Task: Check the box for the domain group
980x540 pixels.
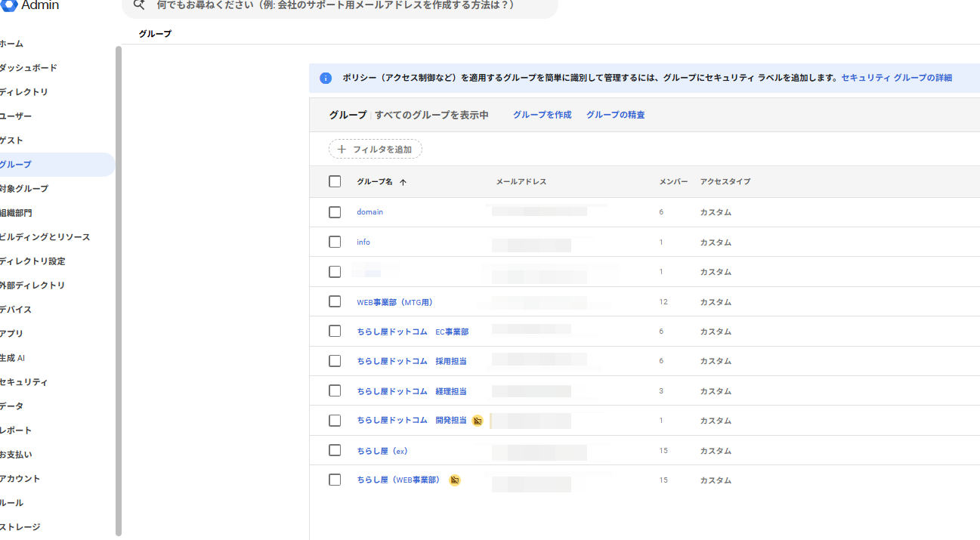Action: tap(335, 212)
